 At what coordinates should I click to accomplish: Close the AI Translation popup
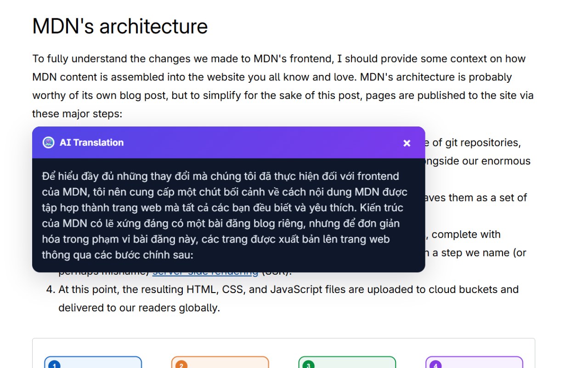pos(407,143)
